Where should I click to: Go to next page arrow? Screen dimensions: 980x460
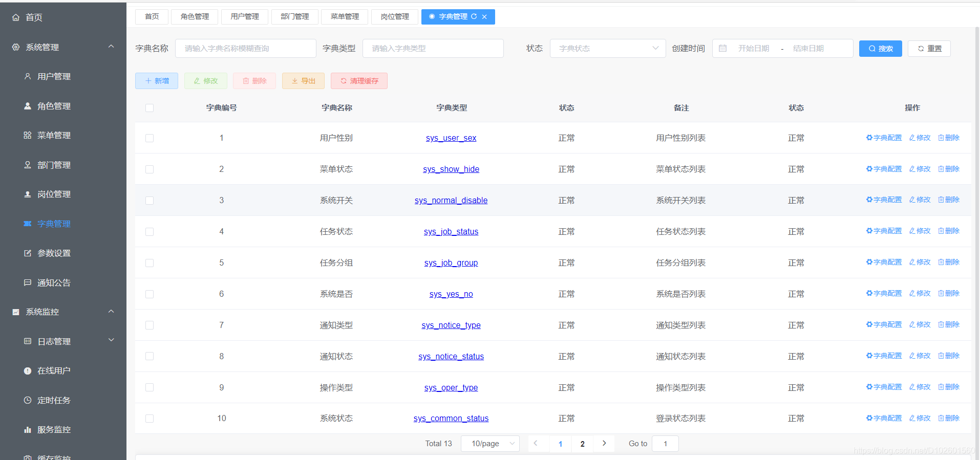(604, 443)
